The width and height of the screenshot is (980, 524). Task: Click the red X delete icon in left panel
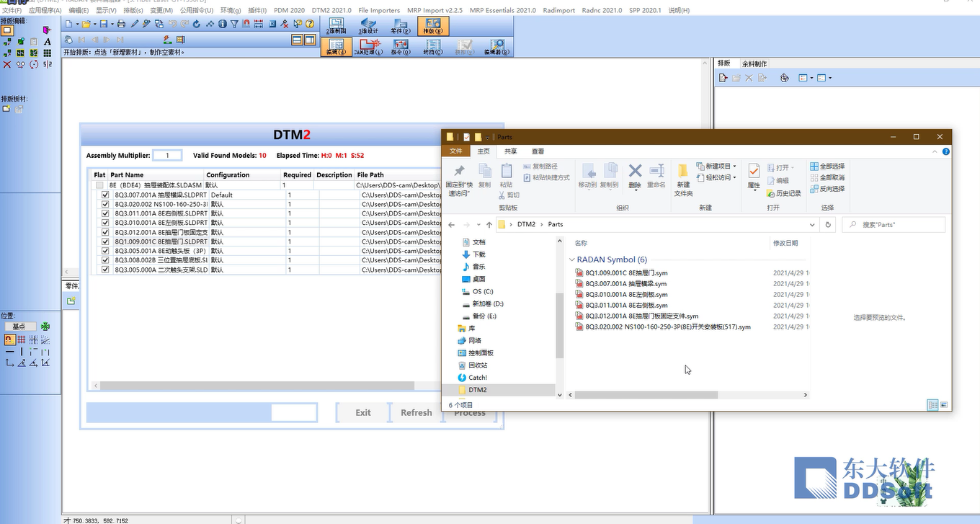coord(6,64)
